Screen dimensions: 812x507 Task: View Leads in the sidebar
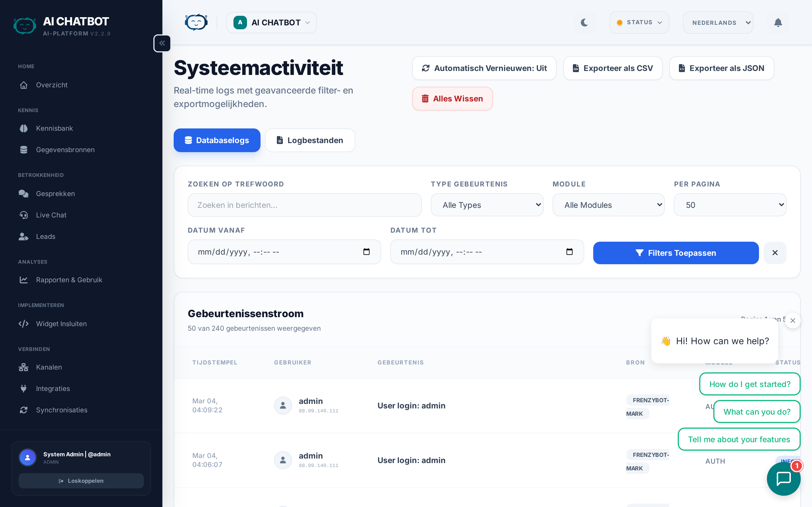point(45,236)
